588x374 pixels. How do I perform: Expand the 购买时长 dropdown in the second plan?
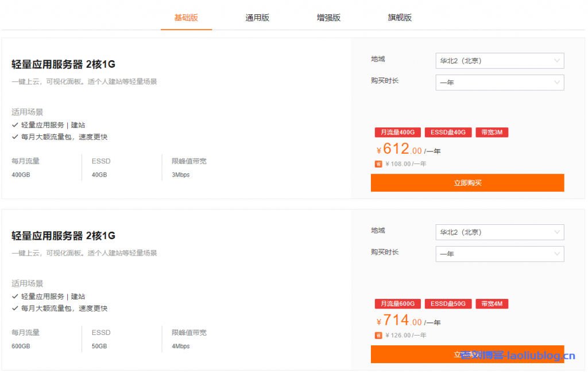point(500,254)
